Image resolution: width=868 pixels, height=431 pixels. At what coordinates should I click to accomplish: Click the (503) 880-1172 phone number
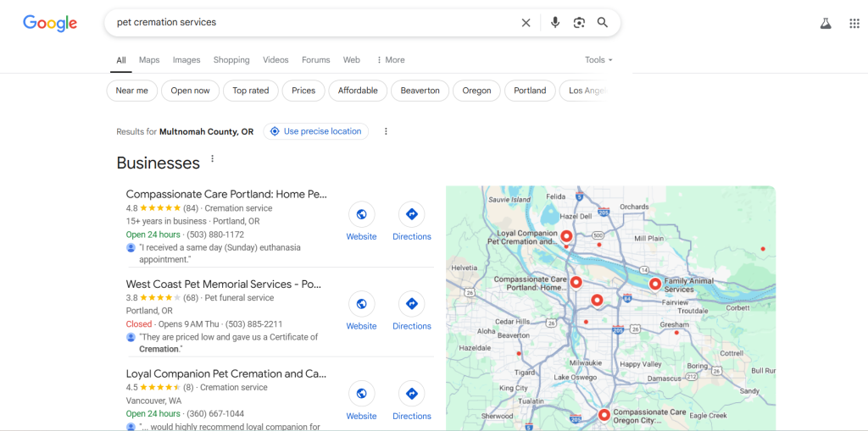click(x=215, y=235)
